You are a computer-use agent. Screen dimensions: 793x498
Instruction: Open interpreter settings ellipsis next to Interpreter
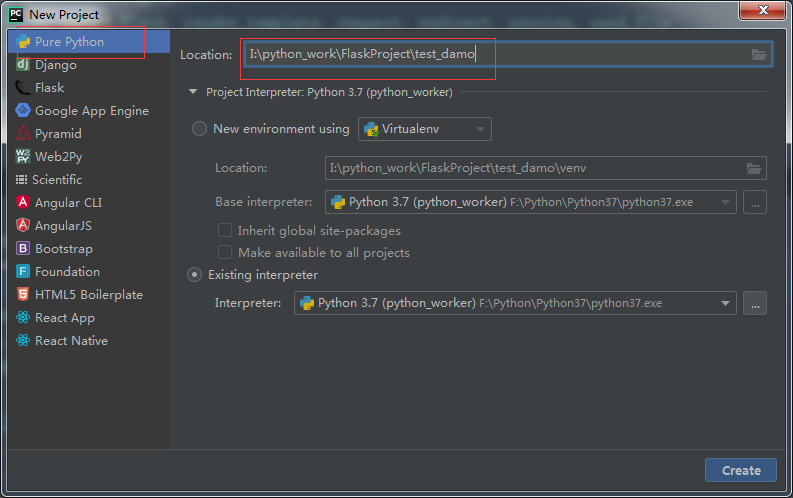point(755,303)
